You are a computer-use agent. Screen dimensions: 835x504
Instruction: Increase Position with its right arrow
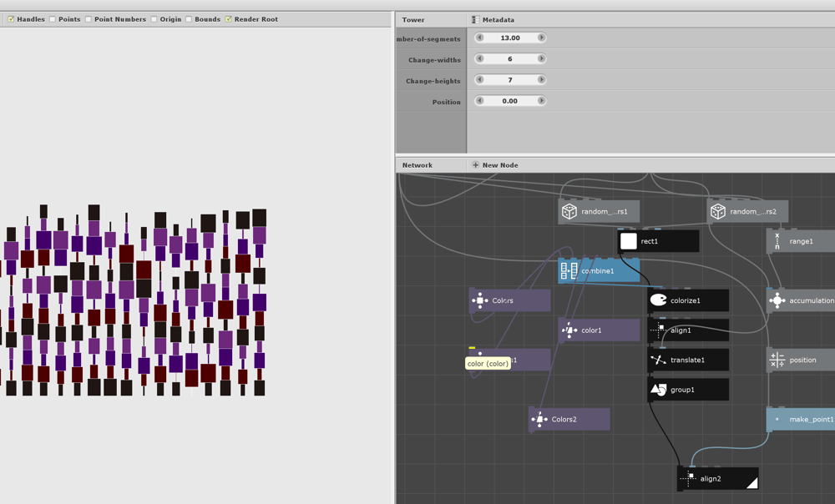[541, 101]
